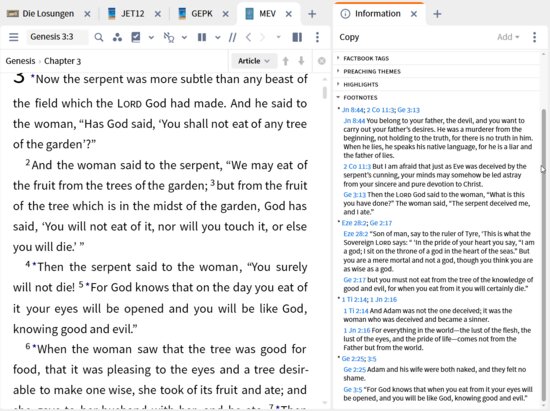The height and width of the screenshot is (411, 550).
Task: Go forward with the right chevron
Action: (x=262, y=37)
